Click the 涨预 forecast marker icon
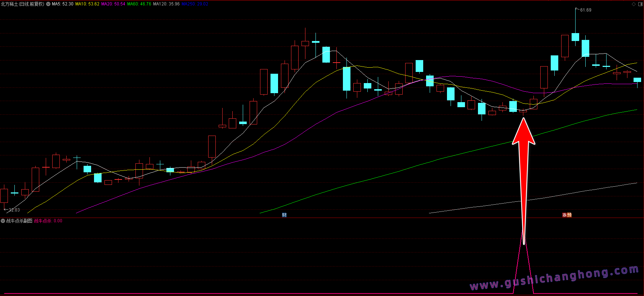This screenshot has height=296, width=644. pyautogui.click(x=567, y=215)
